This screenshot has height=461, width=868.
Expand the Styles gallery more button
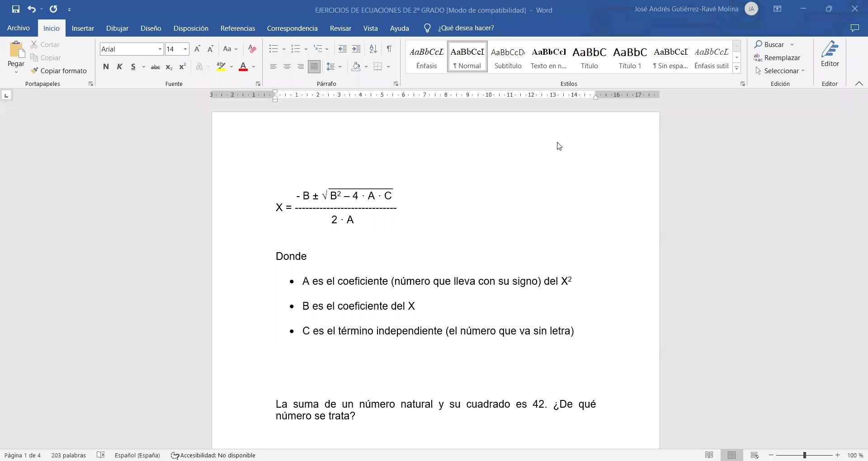pyautogui.click(x=737, y=68)
